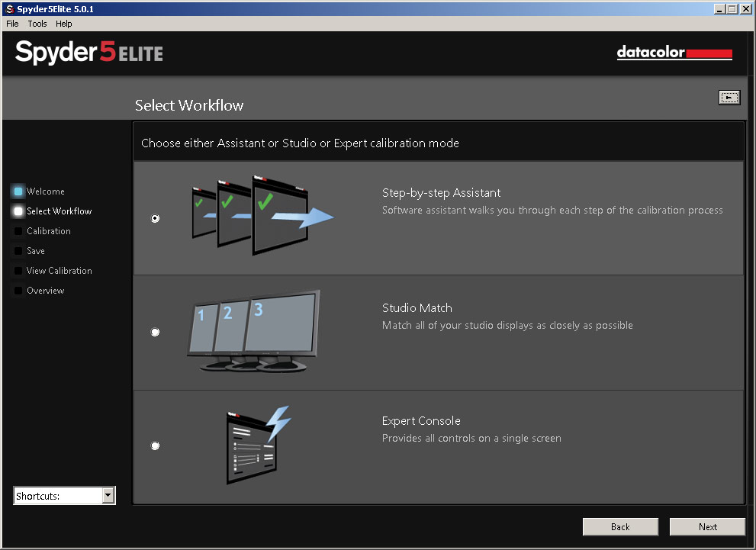Go to the Save step

[36, 251]
